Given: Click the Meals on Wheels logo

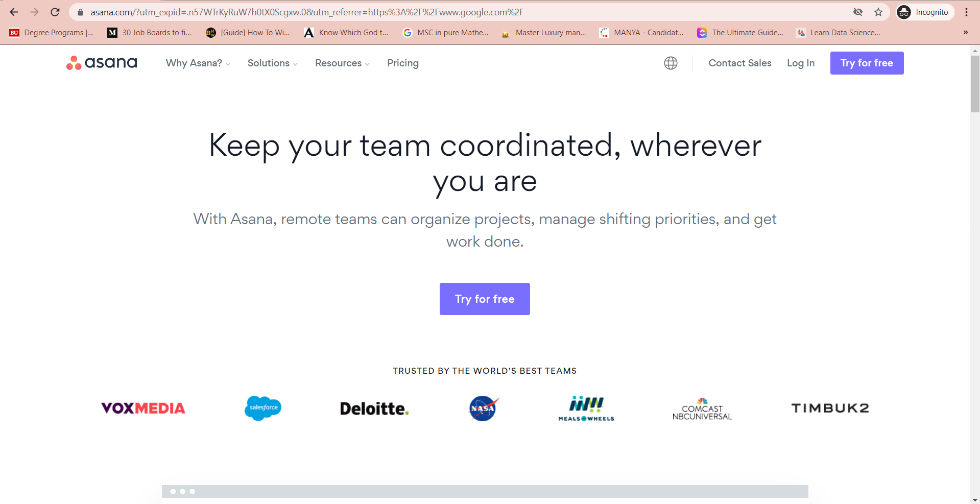Looking at the screenshot, I should coord(586,408).
